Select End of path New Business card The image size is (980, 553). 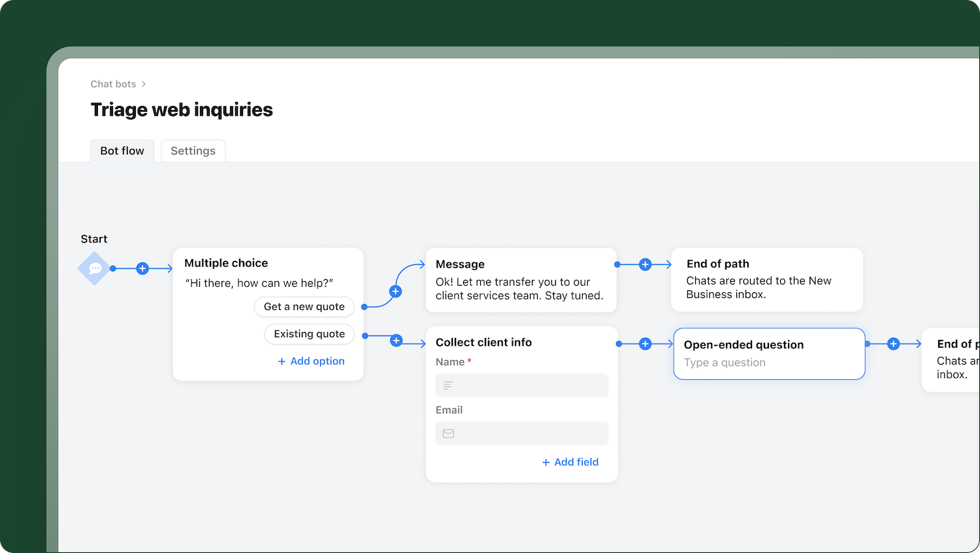coord(766,280)
